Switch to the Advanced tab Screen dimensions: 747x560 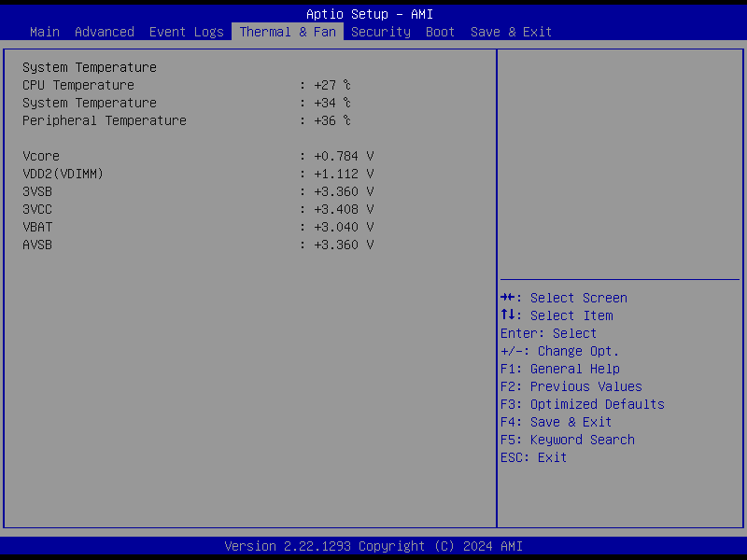105,32
